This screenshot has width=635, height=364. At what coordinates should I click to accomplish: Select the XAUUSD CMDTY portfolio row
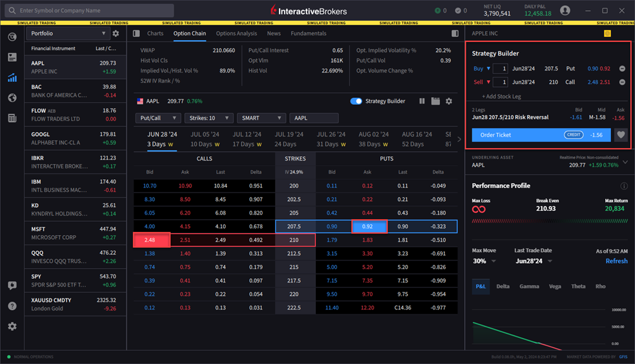point(76,304)
